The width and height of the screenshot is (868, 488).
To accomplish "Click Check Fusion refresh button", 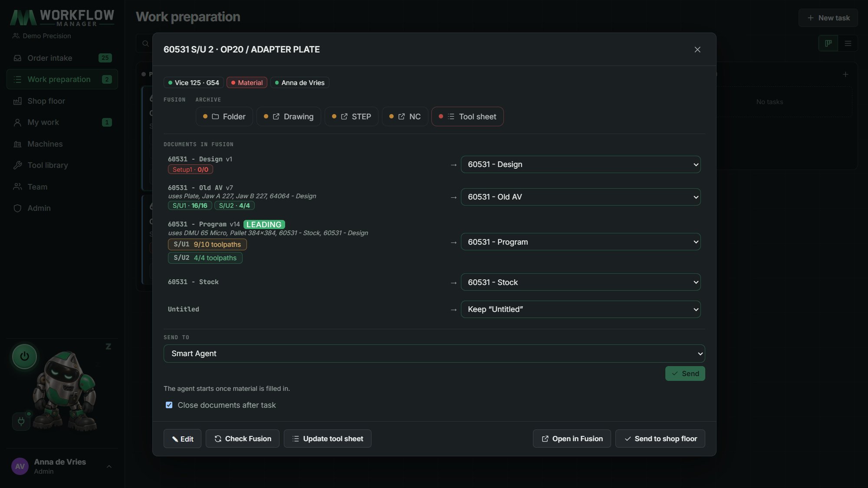I will 242,439.
